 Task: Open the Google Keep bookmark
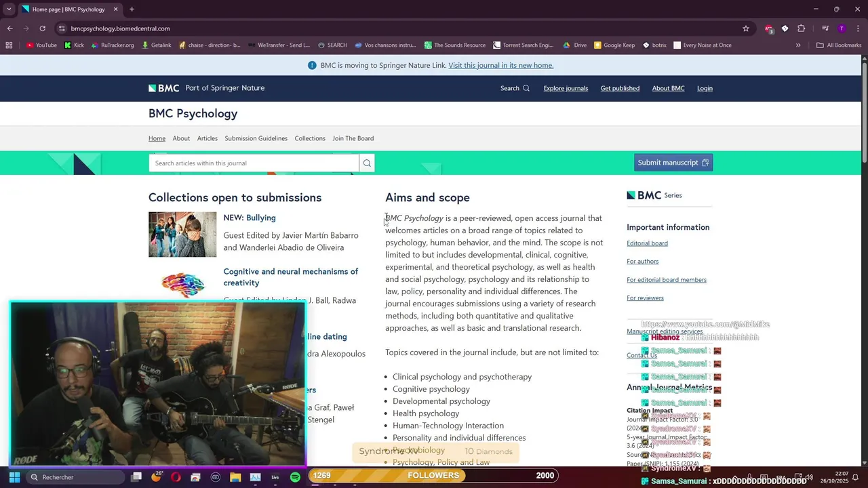point(614,45)
